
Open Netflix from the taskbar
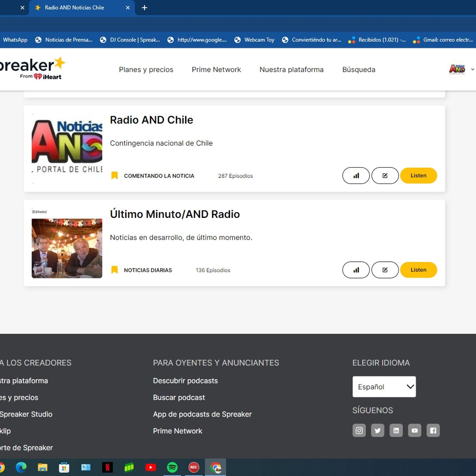107,468
